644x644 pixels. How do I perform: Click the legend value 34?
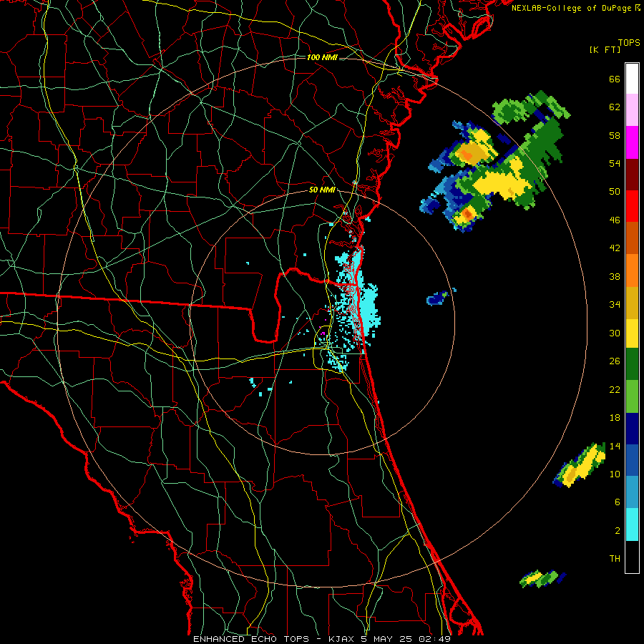(x=615, y=305)
